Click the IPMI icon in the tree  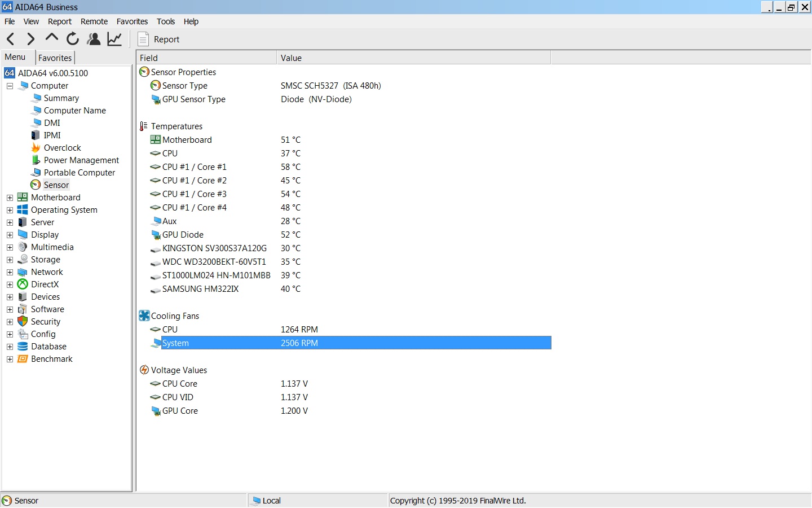(36, 135)
